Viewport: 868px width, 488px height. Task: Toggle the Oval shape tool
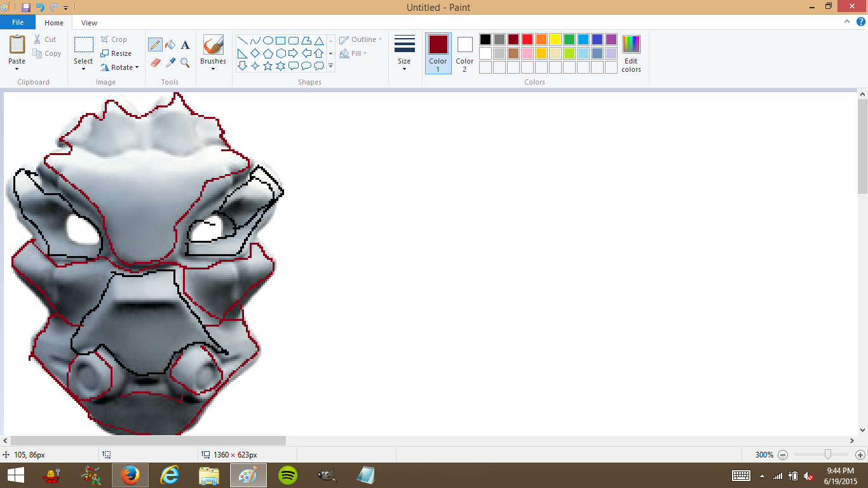[268, 39]
